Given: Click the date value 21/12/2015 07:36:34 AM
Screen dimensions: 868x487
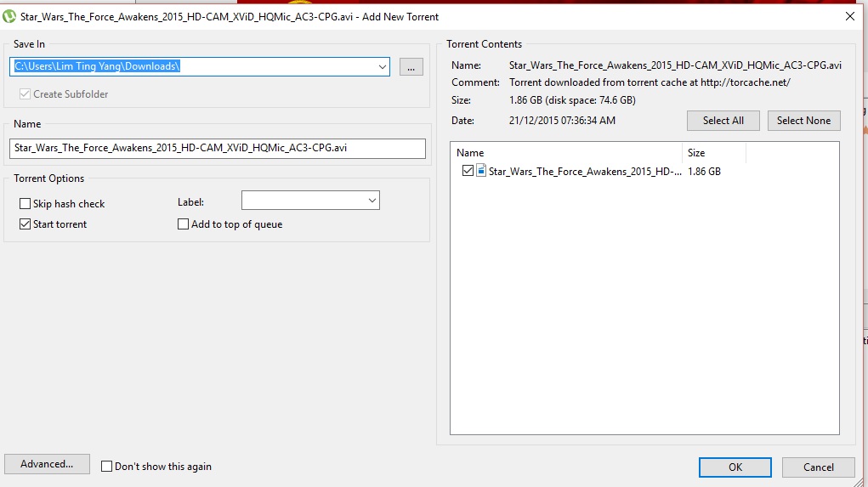Looking at the screenshot, I should [x=563, y=121].
